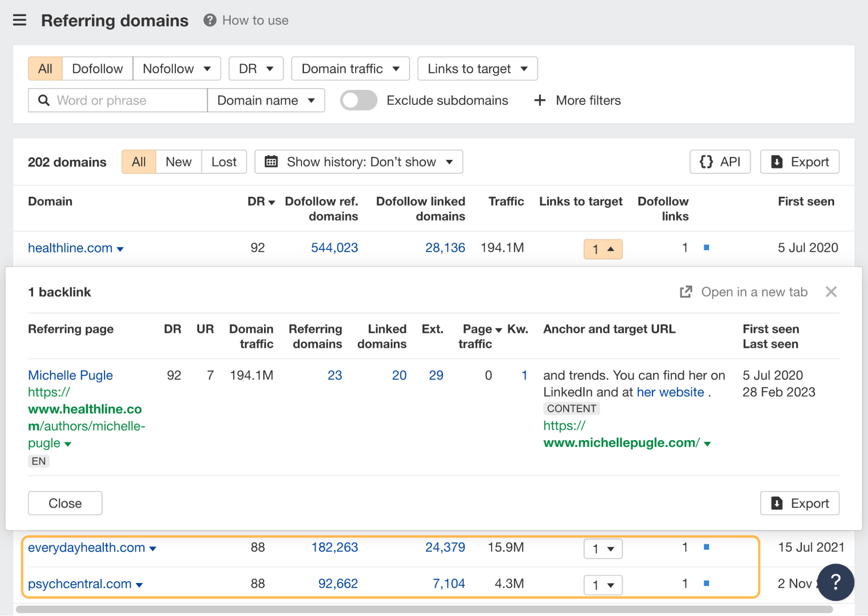The image size is (868, 616).
Task: Enable the Exclude subdomains toggle
Action: (358, 100)
